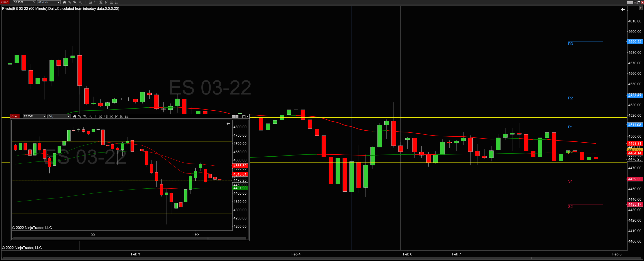This screenshot has height=261, width=644.
Task: Open bar type selector in Daily chart window
Action: point(74,116)
